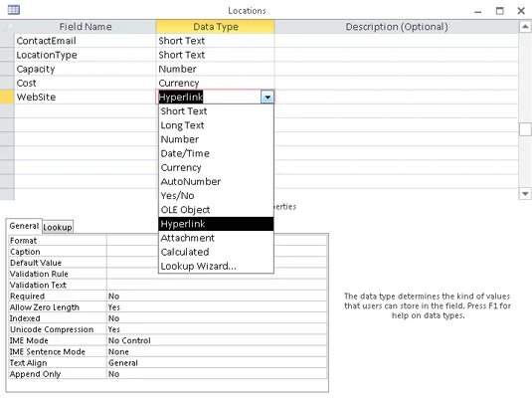Launch Lookup Wizard... from the list
This screenshot has width=532, height=398.
tap(216, 267)
